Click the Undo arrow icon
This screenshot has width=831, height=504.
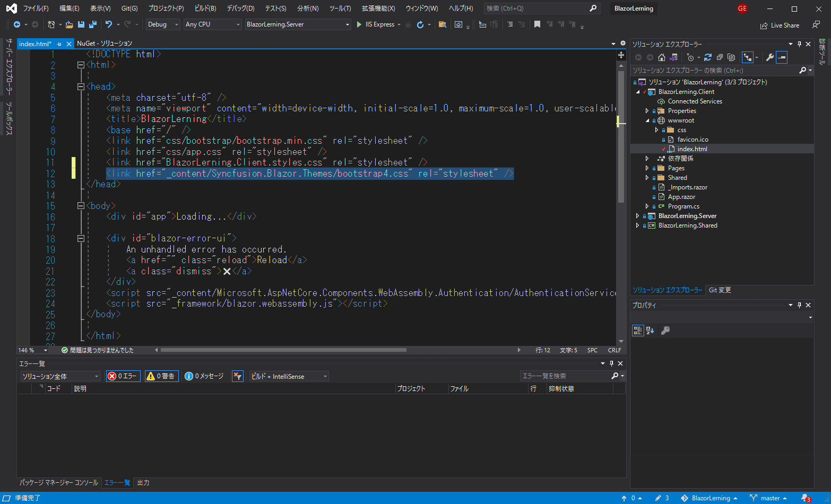(x=109, y=24)
